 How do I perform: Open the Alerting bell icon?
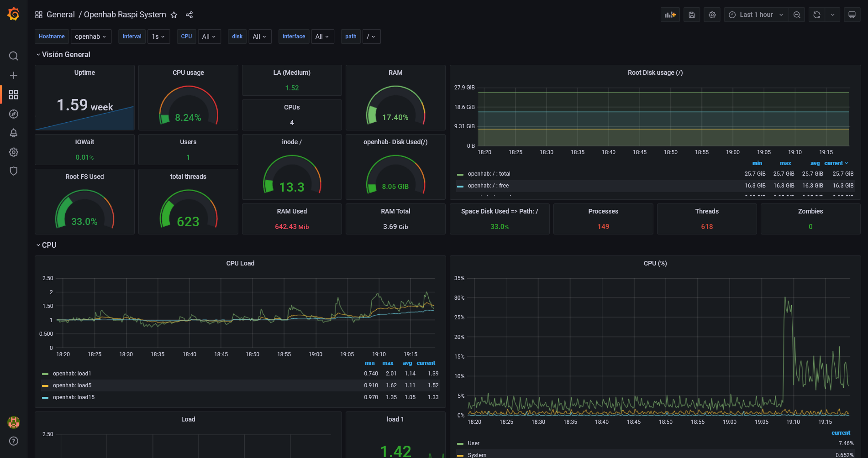[14, 133]
